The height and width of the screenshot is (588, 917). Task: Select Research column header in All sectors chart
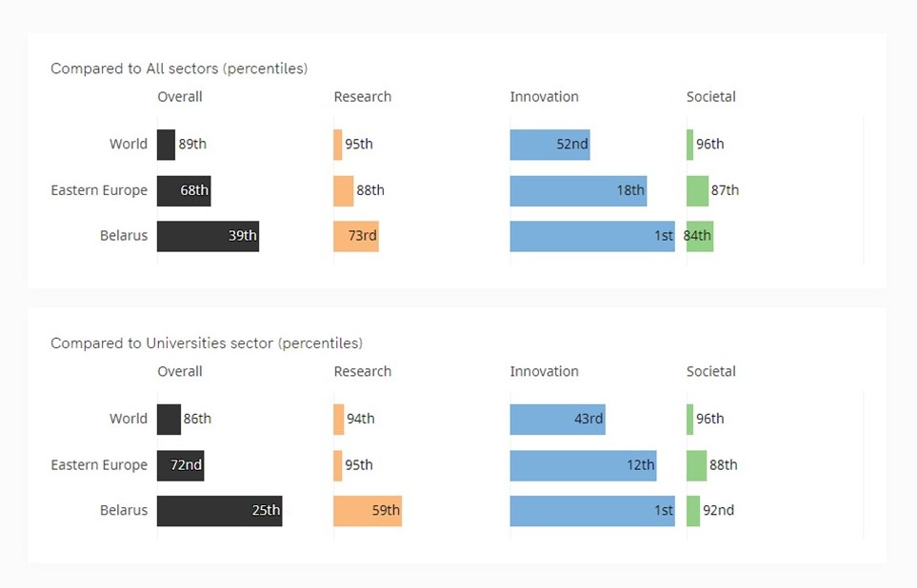pos(362,97)
